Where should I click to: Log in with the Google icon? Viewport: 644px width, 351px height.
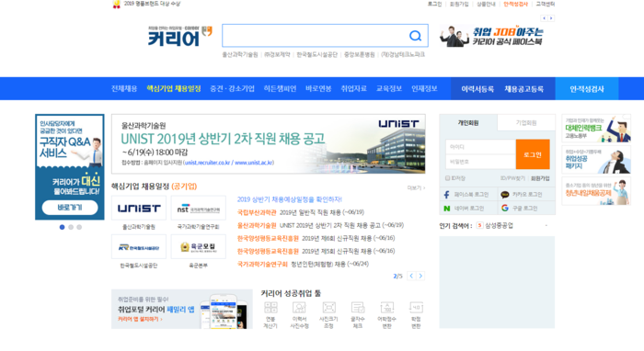(x=505, y=208)
